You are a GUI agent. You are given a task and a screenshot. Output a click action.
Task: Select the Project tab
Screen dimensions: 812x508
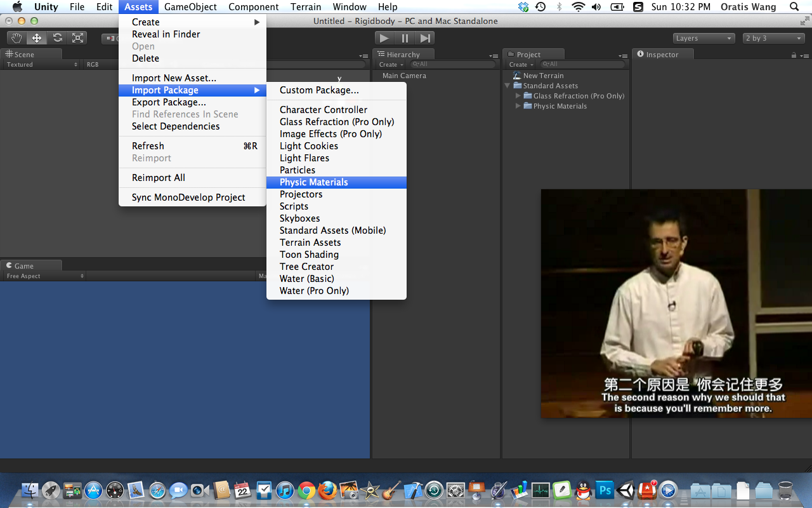(533, 55)
